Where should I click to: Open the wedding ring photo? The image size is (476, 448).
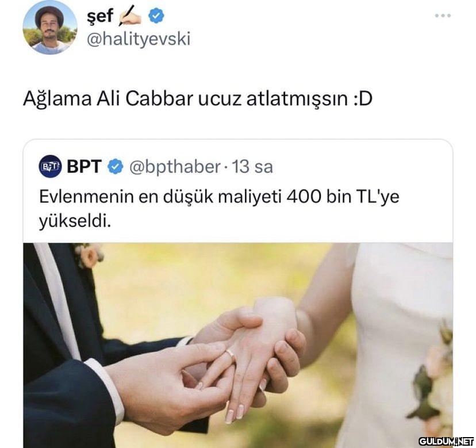(x=238, y=345)
